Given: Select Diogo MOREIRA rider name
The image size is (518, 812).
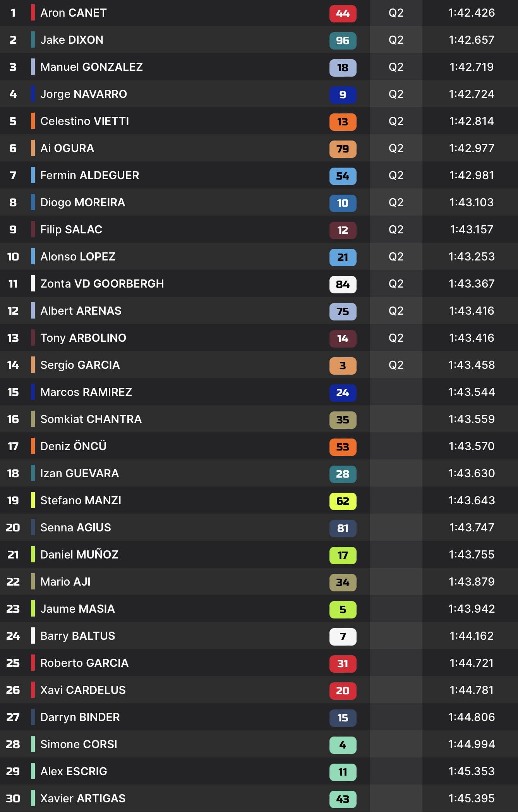Looking at the screenshot, I should click(82, 202).
